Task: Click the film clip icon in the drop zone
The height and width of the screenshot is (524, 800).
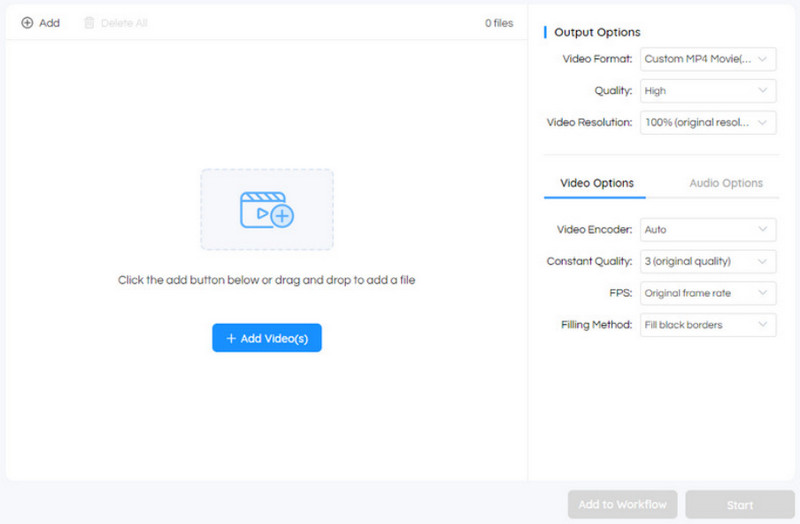Action: [266, 209]
